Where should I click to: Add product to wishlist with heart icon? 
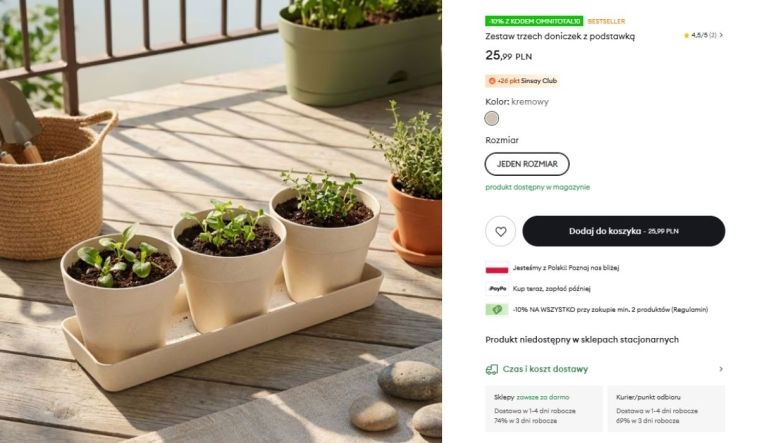click(500, 231)
